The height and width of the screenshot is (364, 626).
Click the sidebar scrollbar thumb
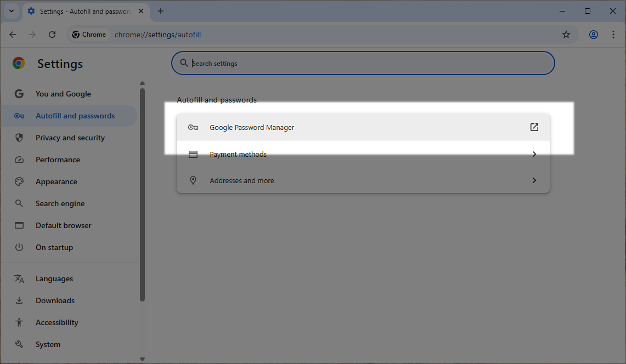[142, 195]
